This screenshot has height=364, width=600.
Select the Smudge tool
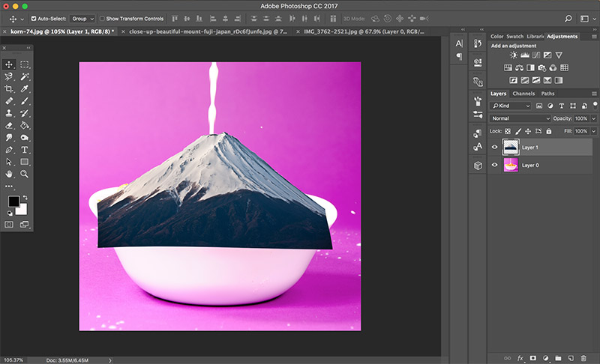pos(9,138)
